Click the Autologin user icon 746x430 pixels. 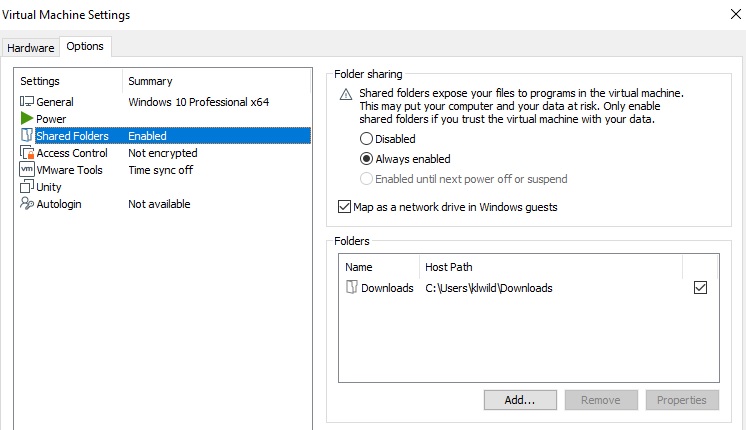(27, 204)
